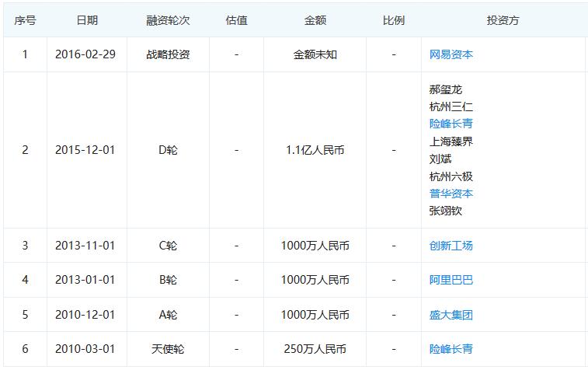Select the date 2015-12-01

(x=85, y=150)
